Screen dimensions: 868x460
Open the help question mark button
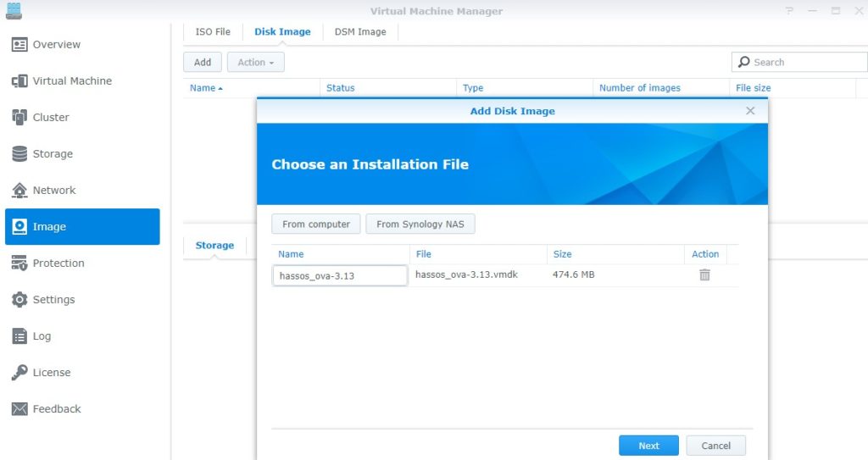click(789, 10)
